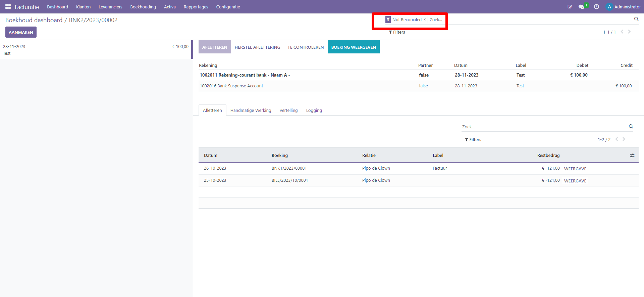Expand the Filters dropdown in reconcile list
Viewport: 644px width, 297px height.
click(473, 140)
